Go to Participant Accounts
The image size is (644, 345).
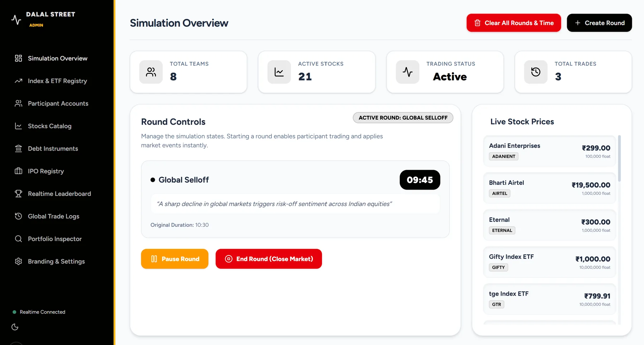pyautogui.click(x=57, y=103)
